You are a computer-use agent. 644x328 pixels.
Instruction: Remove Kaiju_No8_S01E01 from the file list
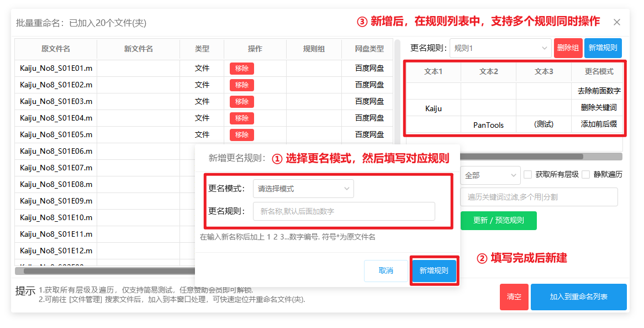(x=241, y=69)
